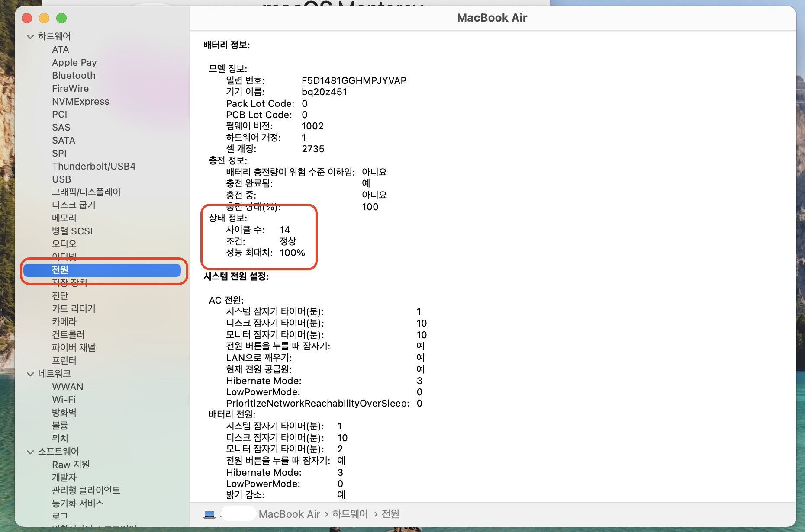
Task: Open Wi-Fi network information
Action: click(64, 400)
